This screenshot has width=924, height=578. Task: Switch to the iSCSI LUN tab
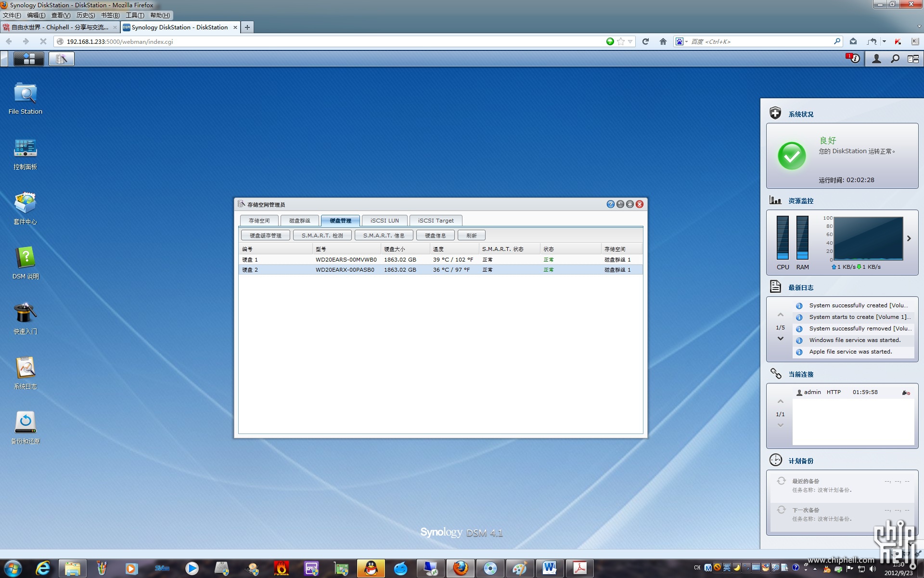click(x=385, y=221)
